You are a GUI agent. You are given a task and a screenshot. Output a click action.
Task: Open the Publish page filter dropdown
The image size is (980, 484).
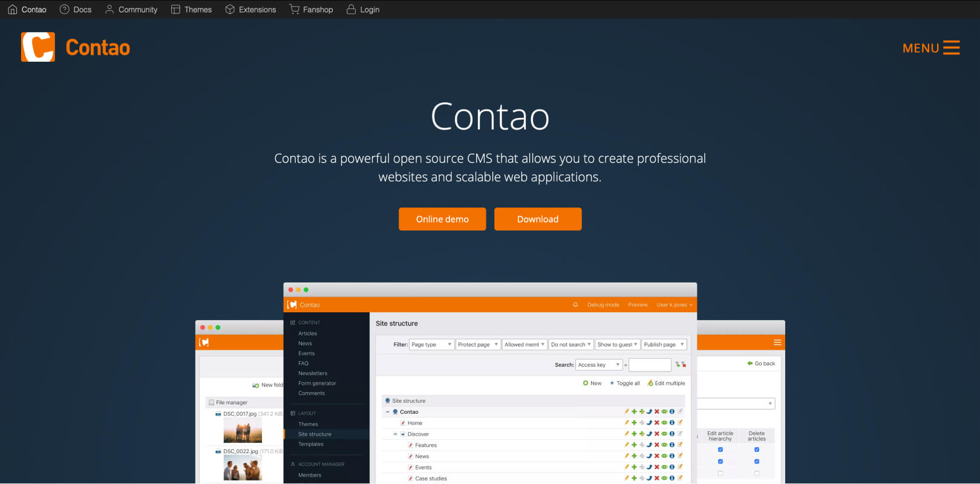[664, 345]
